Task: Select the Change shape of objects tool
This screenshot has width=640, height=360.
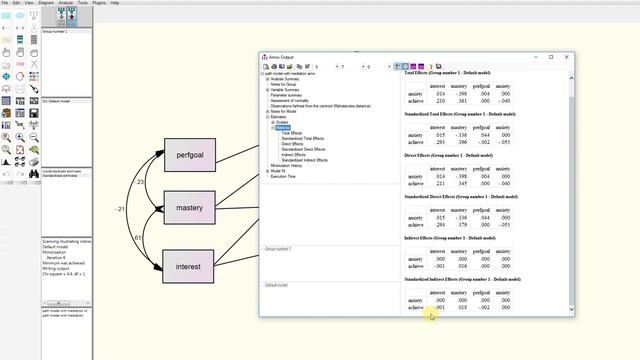Action: tap(6, 76)
